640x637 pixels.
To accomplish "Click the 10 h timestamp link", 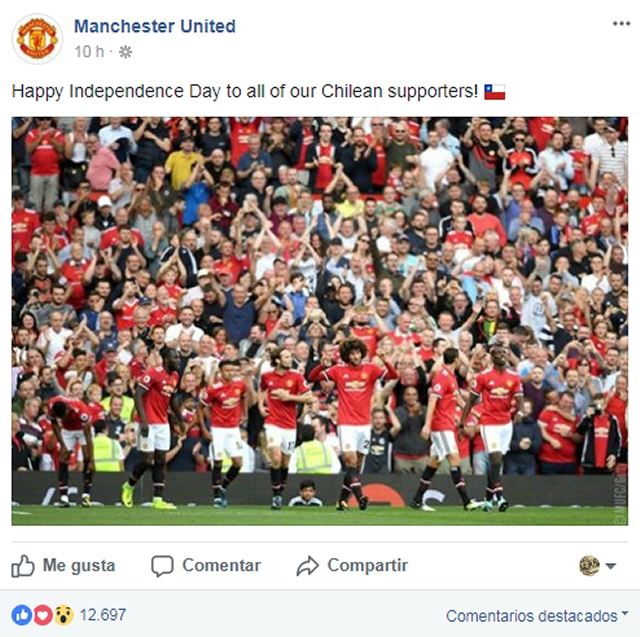I will point(89,52).
